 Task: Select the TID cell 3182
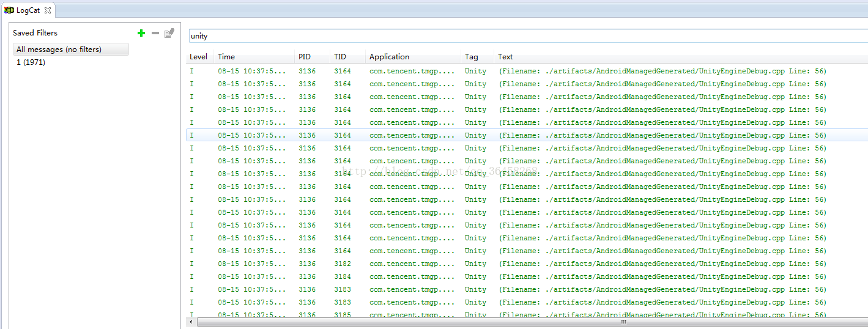(343, 264)
